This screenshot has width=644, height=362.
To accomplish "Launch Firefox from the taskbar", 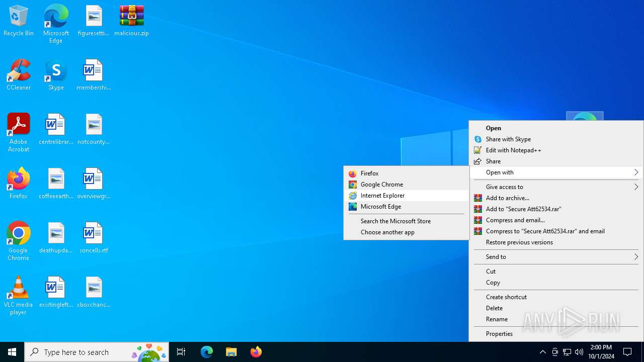I will pyautogui.click(x=256, y=352).
